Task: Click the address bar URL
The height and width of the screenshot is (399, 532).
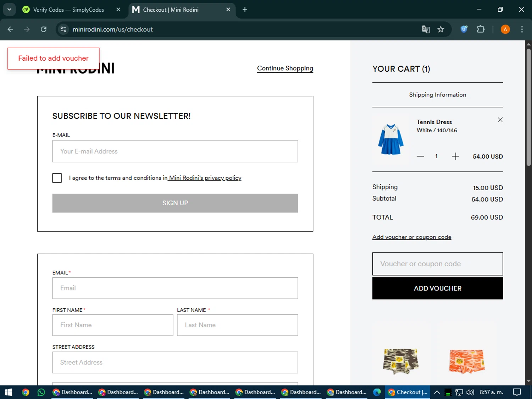Action: click(x=112, y=29)
